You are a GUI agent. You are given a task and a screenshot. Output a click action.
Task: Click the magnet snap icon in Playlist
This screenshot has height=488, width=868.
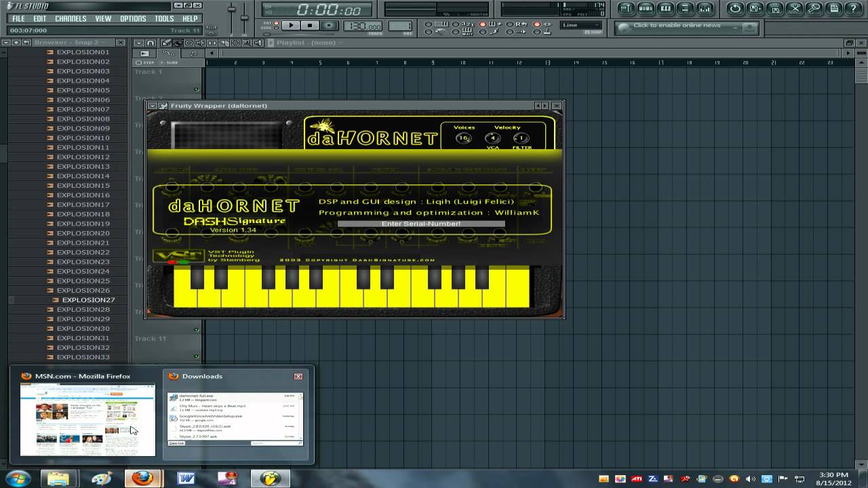coord(151,43)
